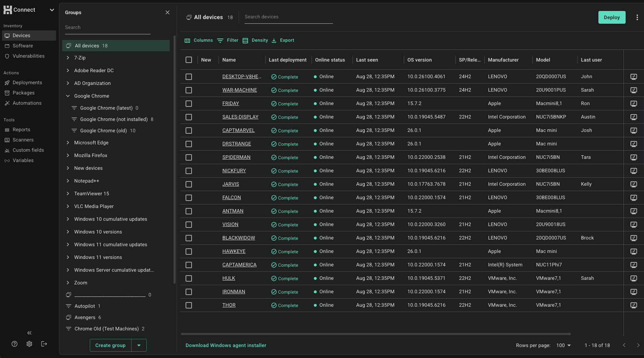Open Columns settings in the toolbar

pyautogui.click(x=199, y=40)
